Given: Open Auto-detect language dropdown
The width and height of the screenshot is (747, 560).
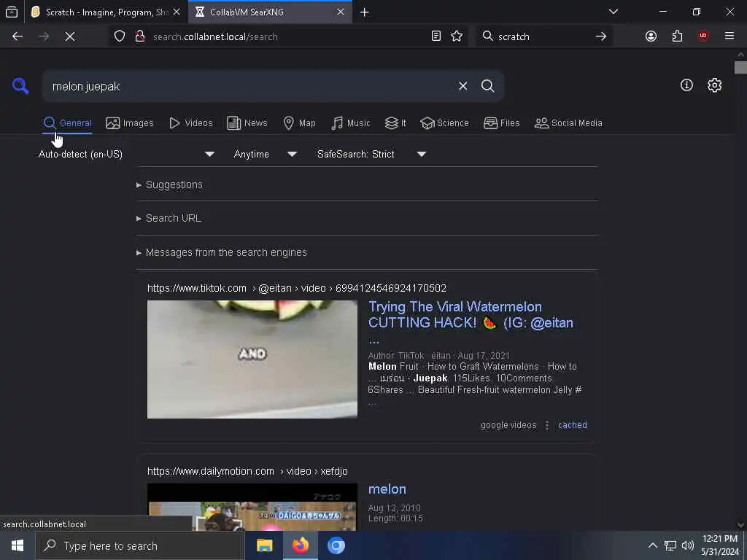Looking at the screenshot, I should click(x=126, y=155).
